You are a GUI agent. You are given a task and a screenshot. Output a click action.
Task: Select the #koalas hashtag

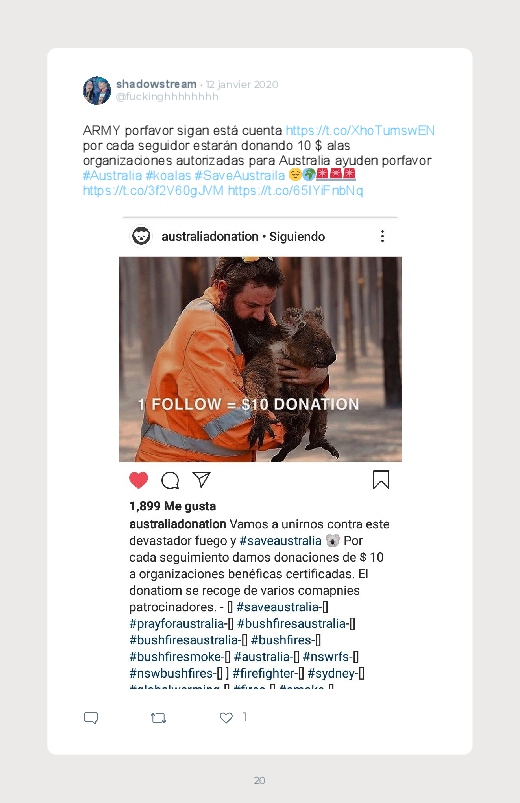(168, 176)
